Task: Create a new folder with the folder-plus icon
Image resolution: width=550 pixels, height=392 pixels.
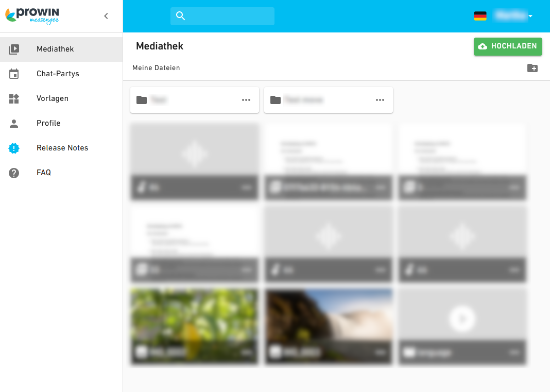Action: [x=532, y=67]
